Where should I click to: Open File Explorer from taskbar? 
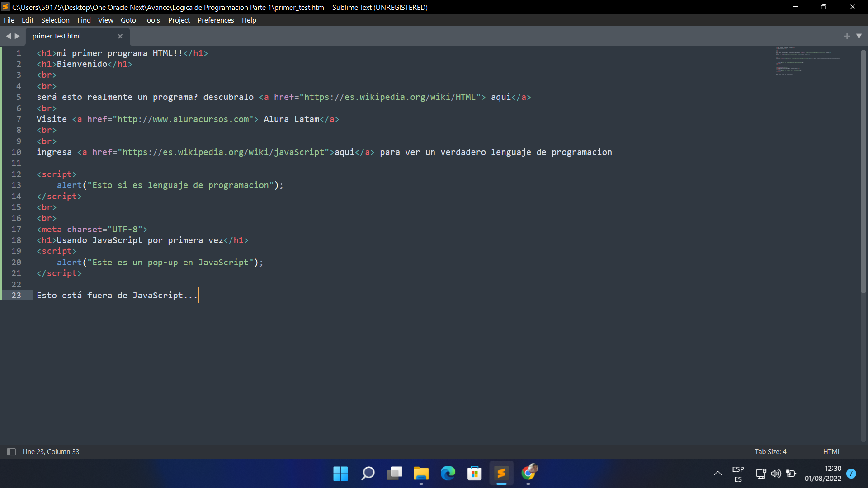[421, 474]
